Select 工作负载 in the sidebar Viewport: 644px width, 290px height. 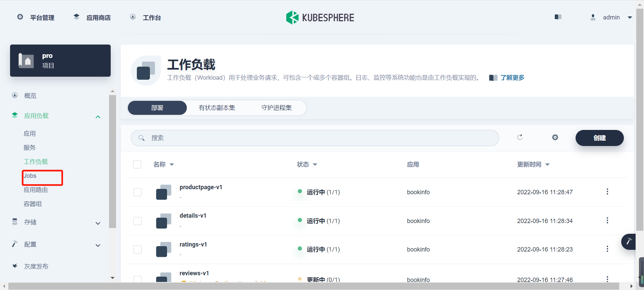click(36, 162)
